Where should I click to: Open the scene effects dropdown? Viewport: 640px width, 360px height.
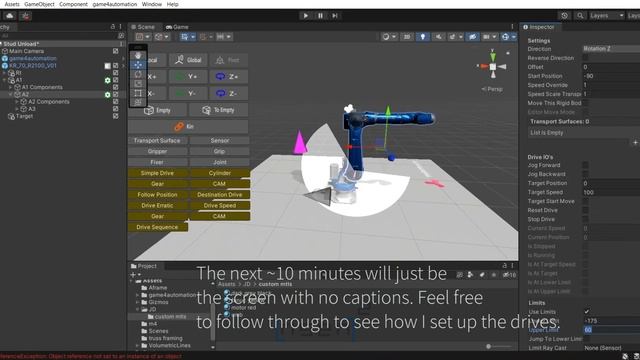tap(456, 37)
